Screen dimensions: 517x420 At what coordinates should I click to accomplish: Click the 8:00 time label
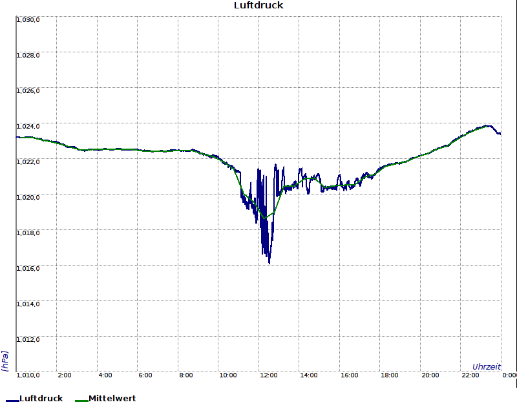click(186, 375)
